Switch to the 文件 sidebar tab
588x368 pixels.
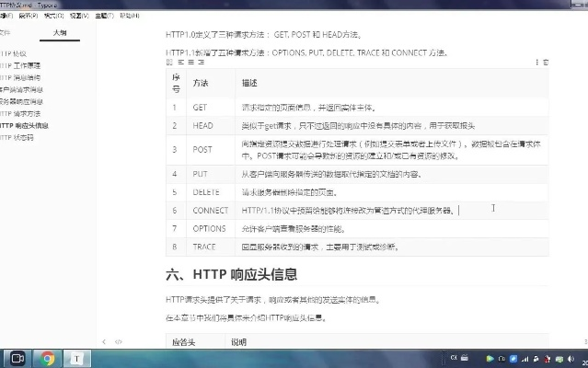point(6,32)
